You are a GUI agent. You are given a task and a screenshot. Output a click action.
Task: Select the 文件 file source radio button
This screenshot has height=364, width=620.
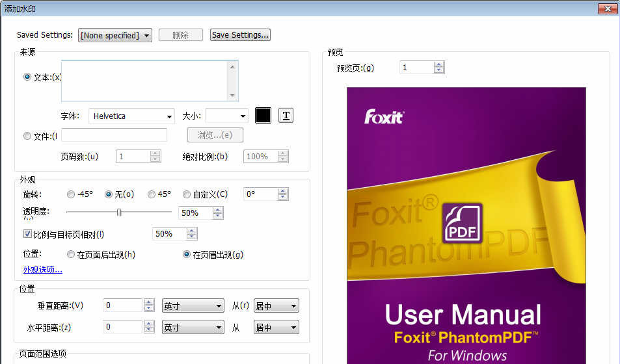pyautogui.click(x=27, y=136)
